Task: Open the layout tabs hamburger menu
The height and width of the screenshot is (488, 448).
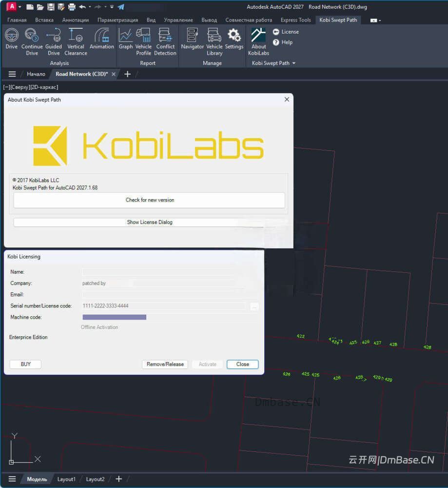Action: click(12, 479)
